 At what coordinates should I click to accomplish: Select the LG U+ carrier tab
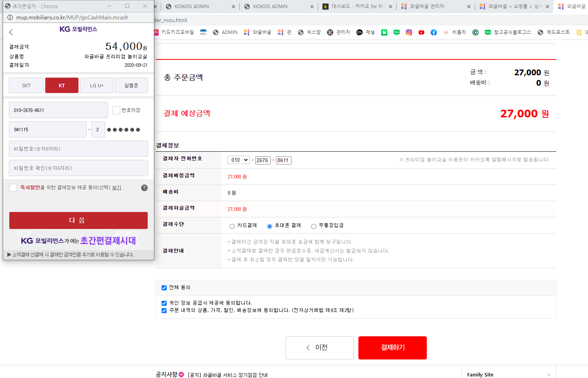pos(97,85)
